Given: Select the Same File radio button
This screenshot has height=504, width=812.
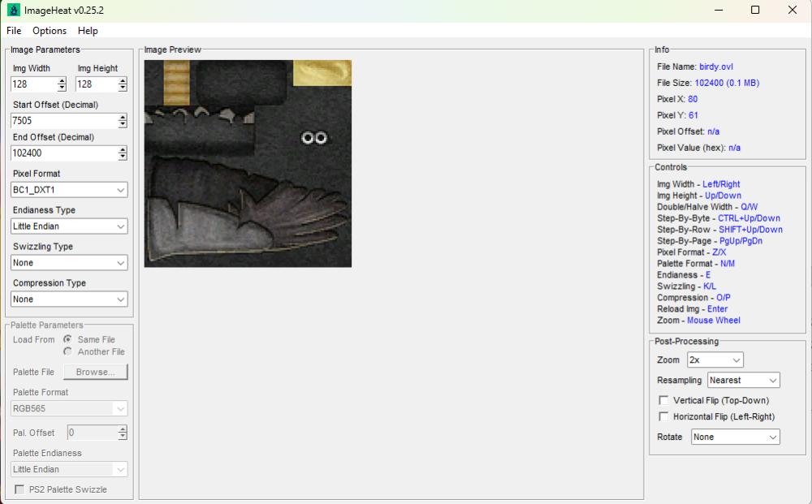Looking at the screenshot, I should click(x=67, y=339).
